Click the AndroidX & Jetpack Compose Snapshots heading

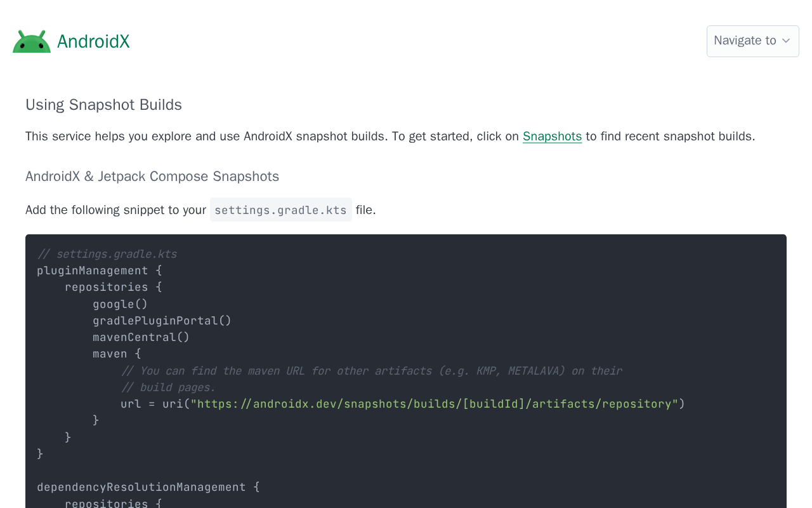152,177
